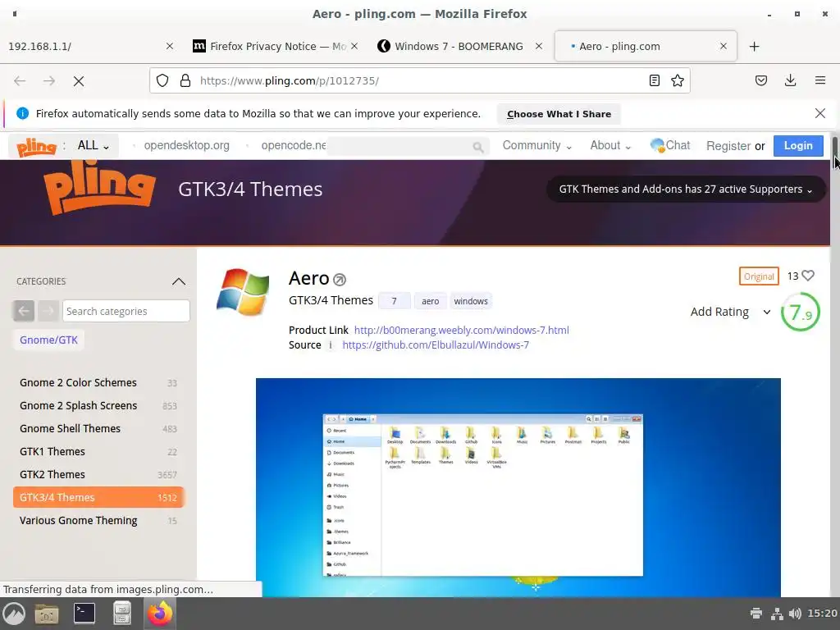Open a new tab with the plus button
This screenshot has width=840, height=630.
tap(755, 47)
